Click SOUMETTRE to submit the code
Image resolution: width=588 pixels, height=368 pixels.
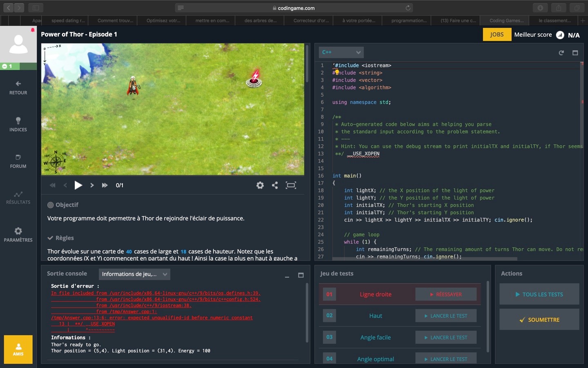click(x=539, y=320)
